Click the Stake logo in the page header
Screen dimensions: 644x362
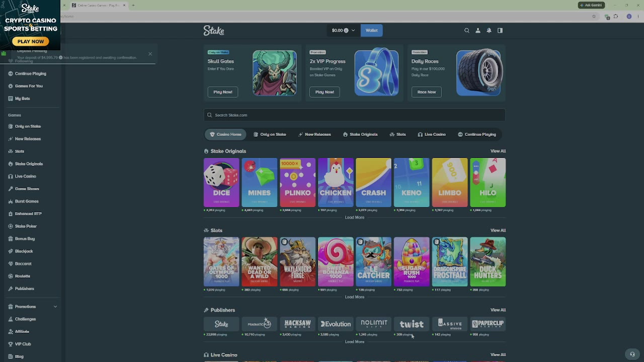coord(214,31)
